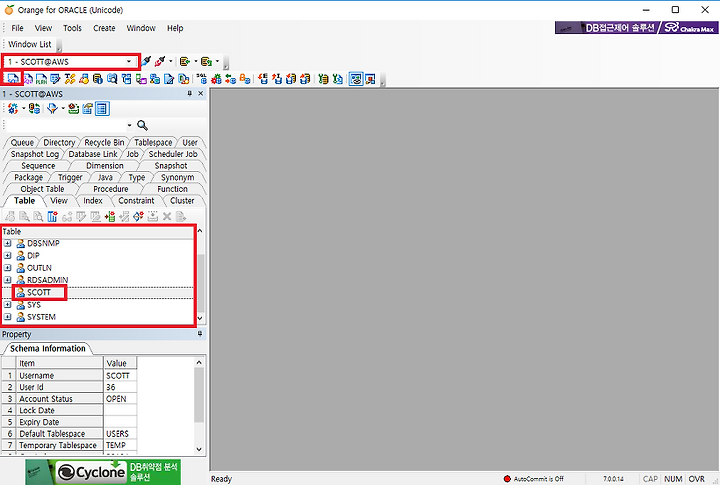720x485 pixels.
Task: Click the last monitor icon in main toolbar
Action: 370,79
